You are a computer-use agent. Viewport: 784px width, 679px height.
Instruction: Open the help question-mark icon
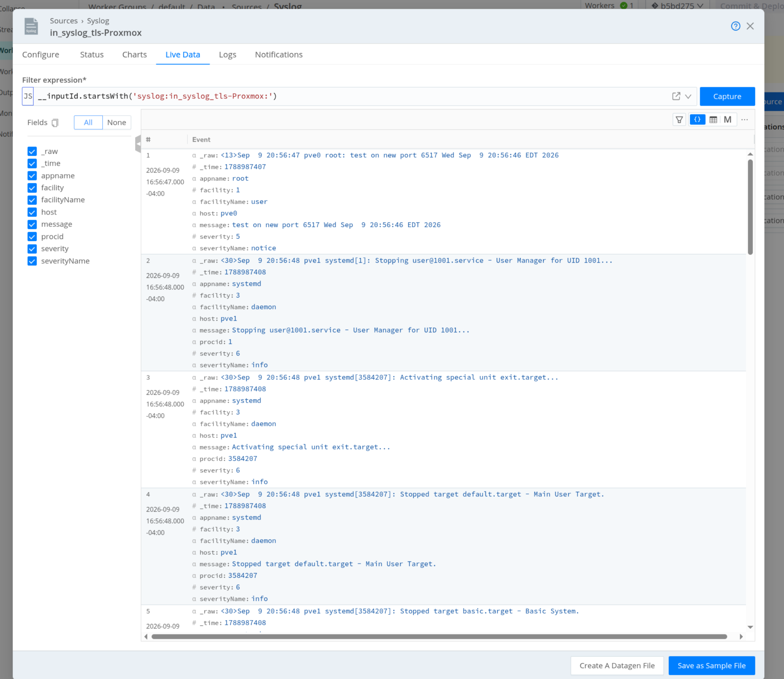tap(735, 26)
